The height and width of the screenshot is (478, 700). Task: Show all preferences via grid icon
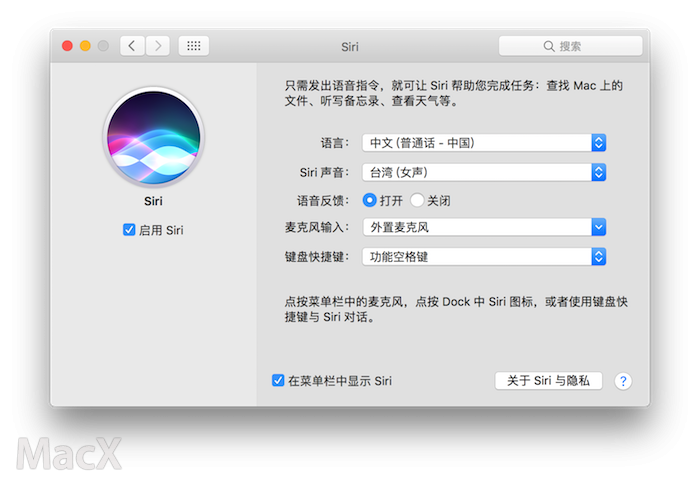point(194,46)
